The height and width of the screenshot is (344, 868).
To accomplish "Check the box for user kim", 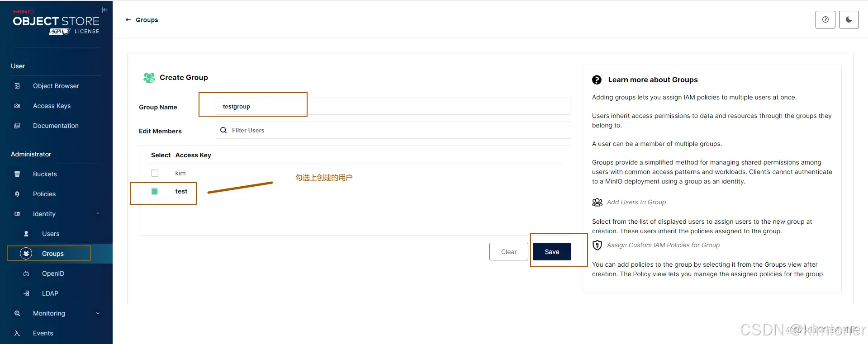I will (155, 173).
